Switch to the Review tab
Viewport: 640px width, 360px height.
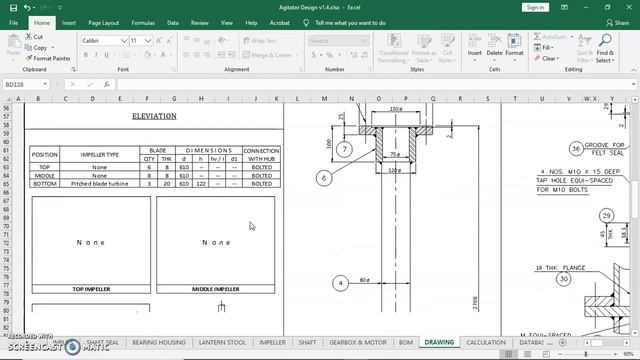tap(200, 23)
